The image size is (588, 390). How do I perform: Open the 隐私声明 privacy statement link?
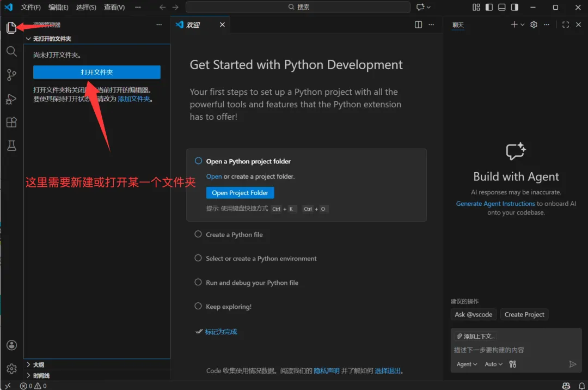[326, 370]
